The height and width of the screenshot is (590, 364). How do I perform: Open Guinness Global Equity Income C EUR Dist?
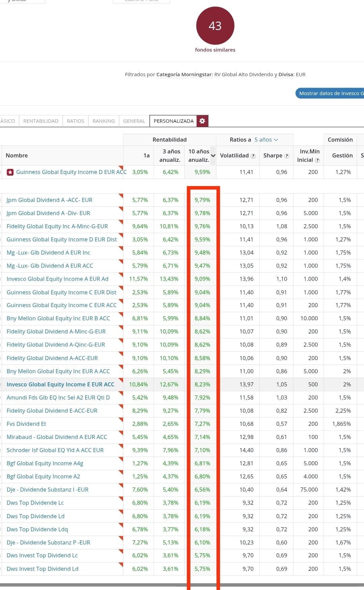tap(61, 292)
